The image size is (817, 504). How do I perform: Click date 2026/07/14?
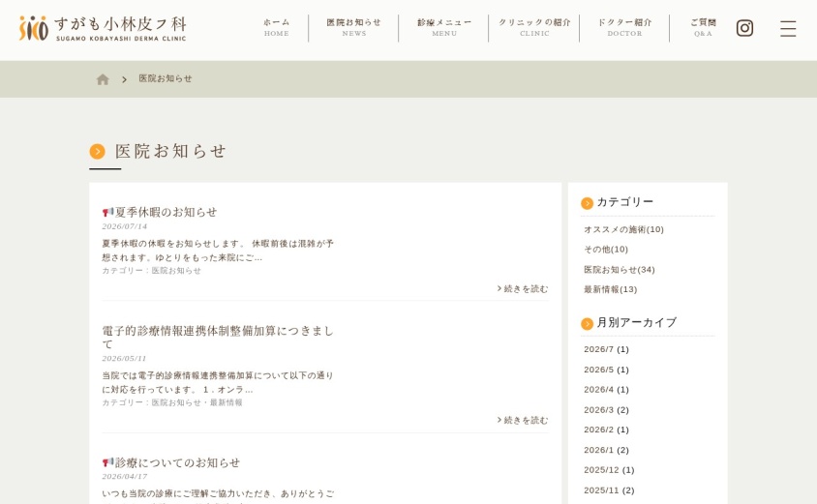(125, 226)
